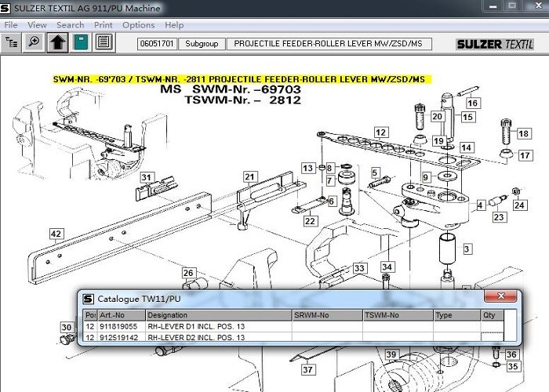Click part number label 21 in diagram

(x=250, y=176)
